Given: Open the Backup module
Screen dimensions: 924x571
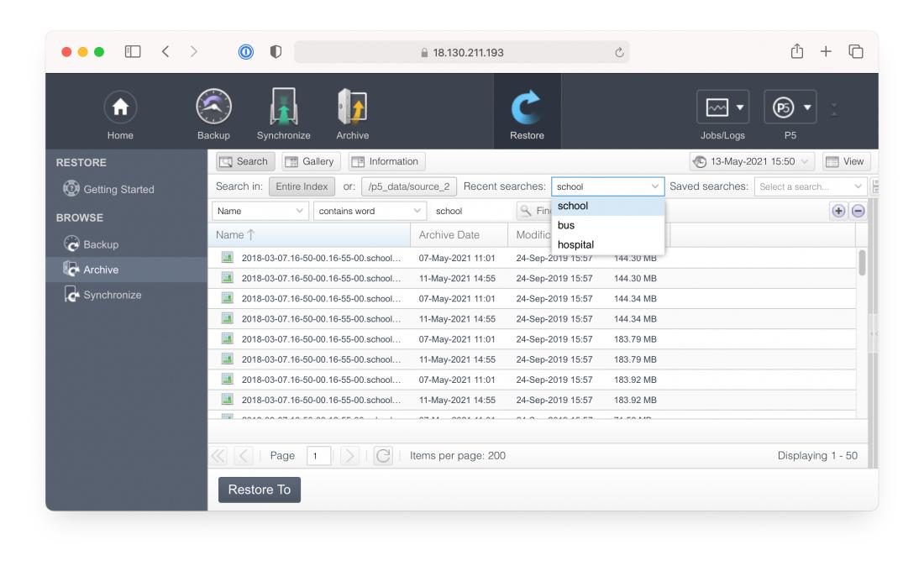Looking at the screenshot, I should [213, 115].
